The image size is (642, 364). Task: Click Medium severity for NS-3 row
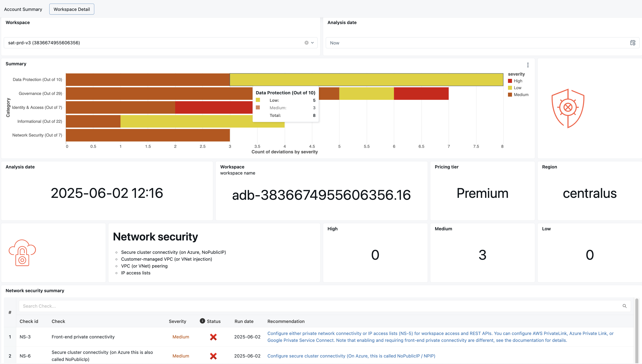click(181, 337)
